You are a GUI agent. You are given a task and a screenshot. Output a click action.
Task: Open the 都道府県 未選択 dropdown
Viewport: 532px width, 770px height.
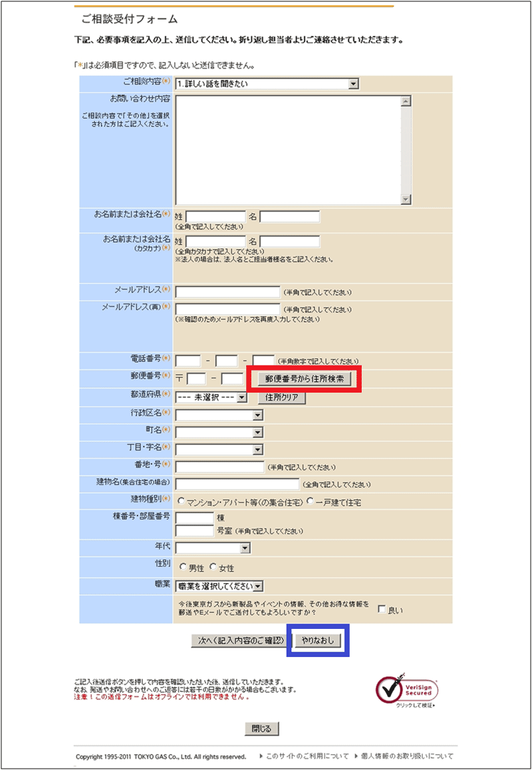pos(211,397)
